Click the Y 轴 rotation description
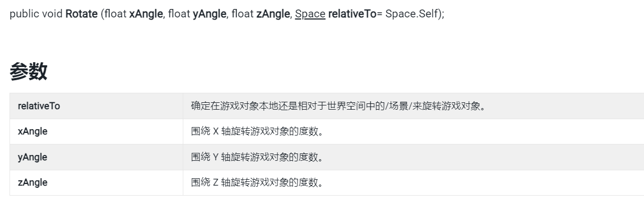This screenshot has height=203, width=644. pyautogui.click(x=257, y=157)
